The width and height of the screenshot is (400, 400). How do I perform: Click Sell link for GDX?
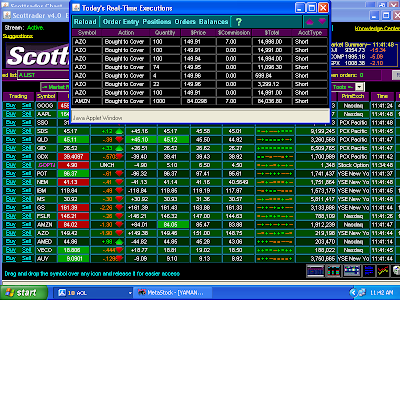26,157
